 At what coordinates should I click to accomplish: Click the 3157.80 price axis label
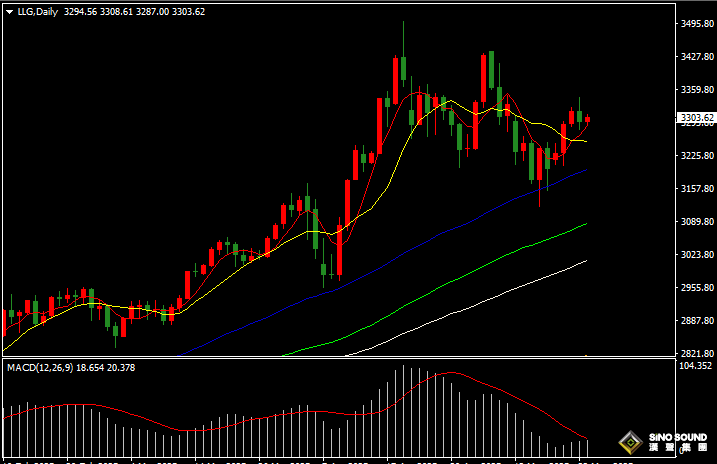click(696, 189)
